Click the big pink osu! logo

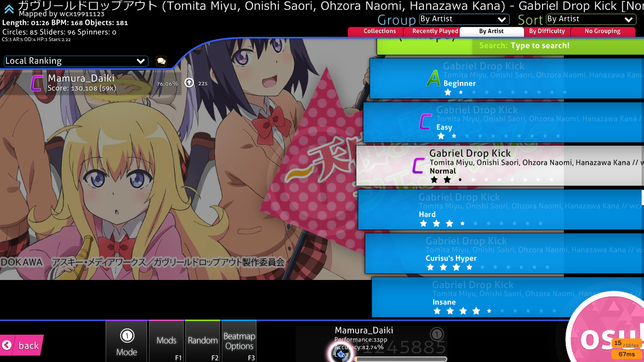[608, 330]
